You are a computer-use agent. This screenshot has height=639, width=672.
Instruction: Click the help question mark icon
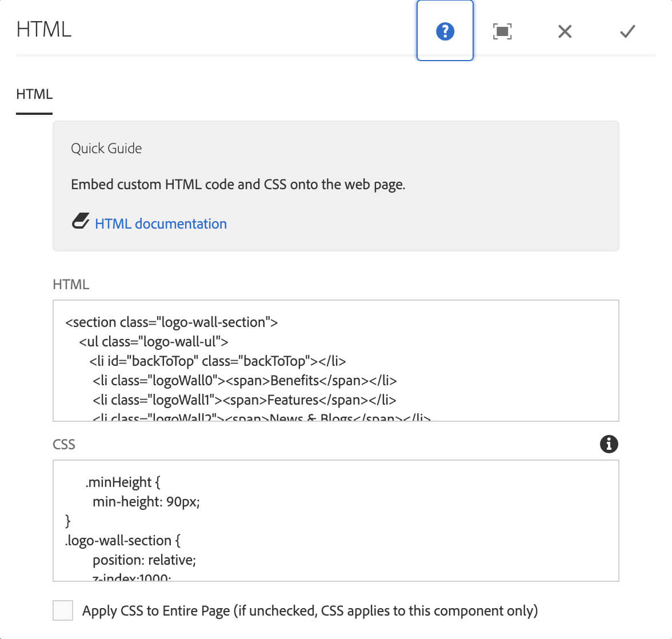(x=445, y=31)
